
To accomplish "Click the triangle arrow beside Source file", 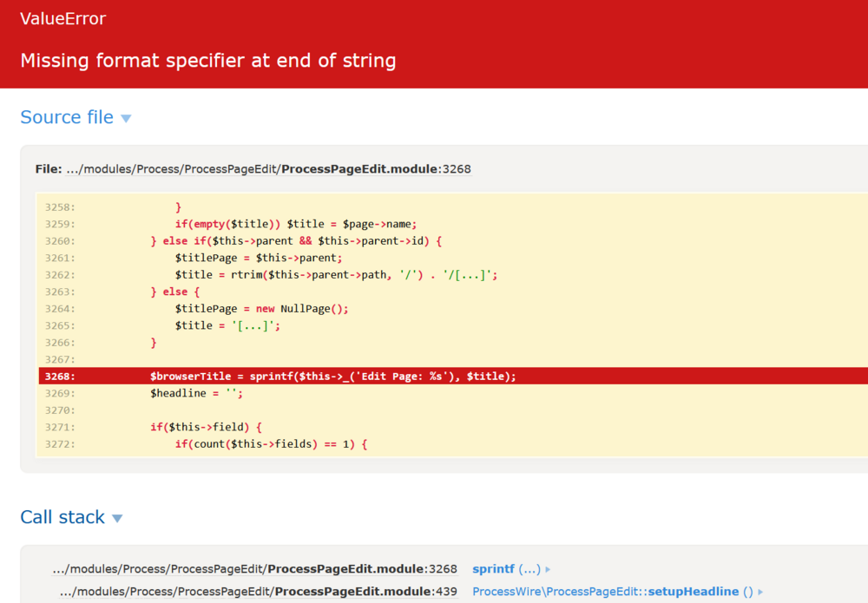I will pyautogui.click(x=126, y=119).
